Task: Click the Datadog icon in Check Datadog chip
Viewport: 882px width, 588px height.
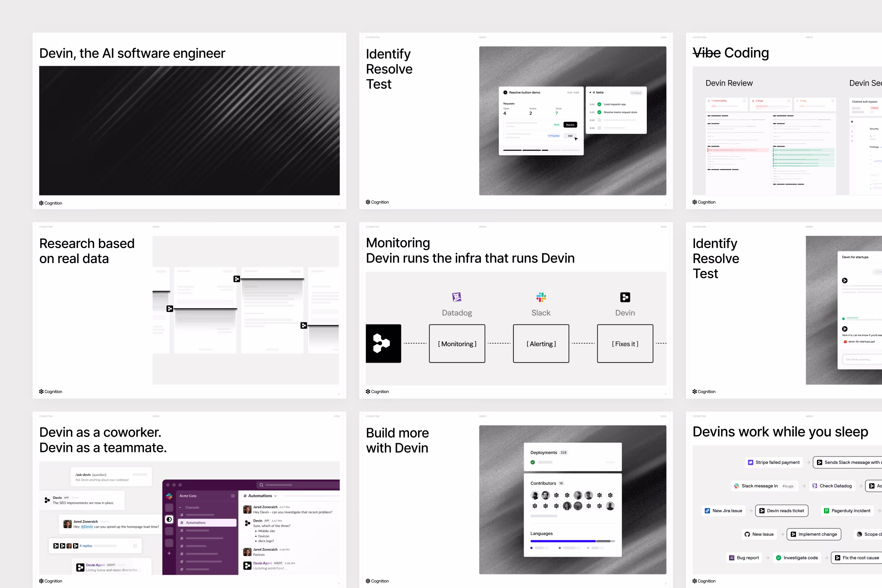Action: (x=814, y=485)
